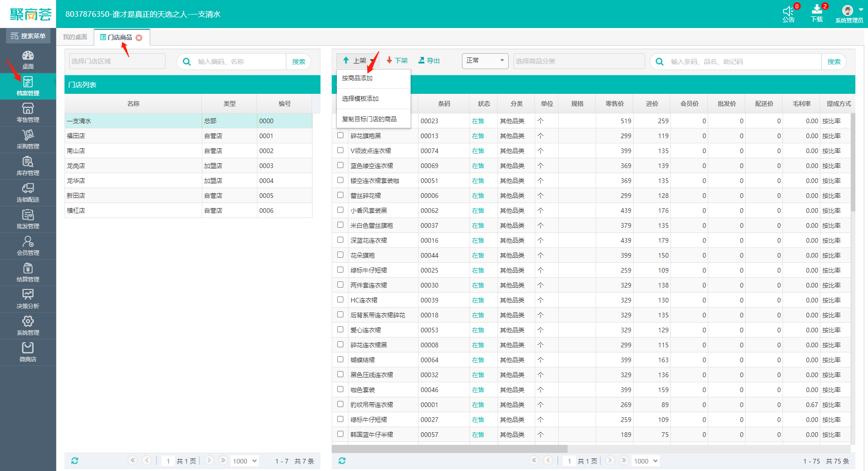
Task: Open the 上架 dropdown button
Action: coord(358,61)
